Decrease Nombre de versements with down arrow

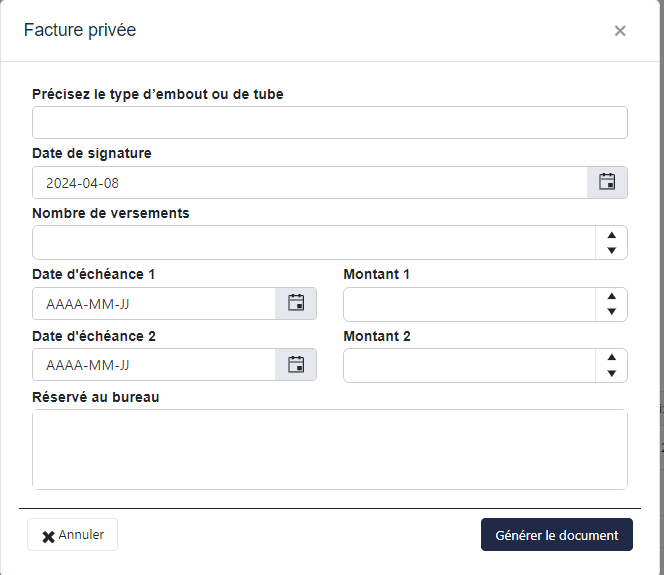click(x=611, y=250)
